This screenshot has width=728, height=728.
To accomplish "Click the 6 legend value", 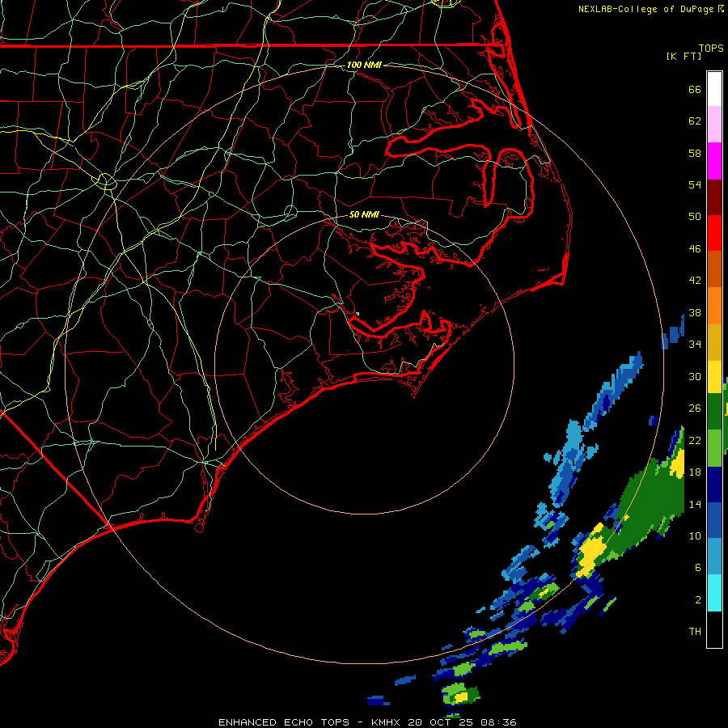I will 698,568.
